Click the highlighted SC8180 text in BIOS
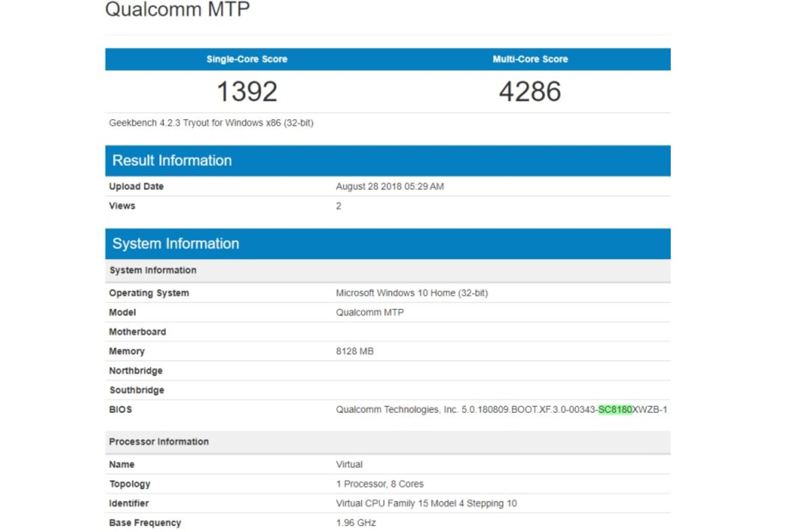790x532 pixels. (614, 409)
